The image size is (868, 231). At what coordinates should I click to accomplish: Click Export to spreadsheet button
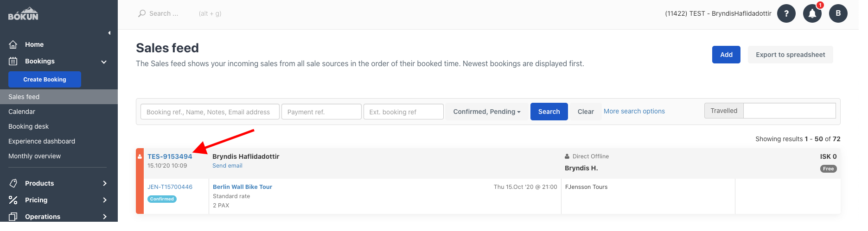(x=790, y=55)
